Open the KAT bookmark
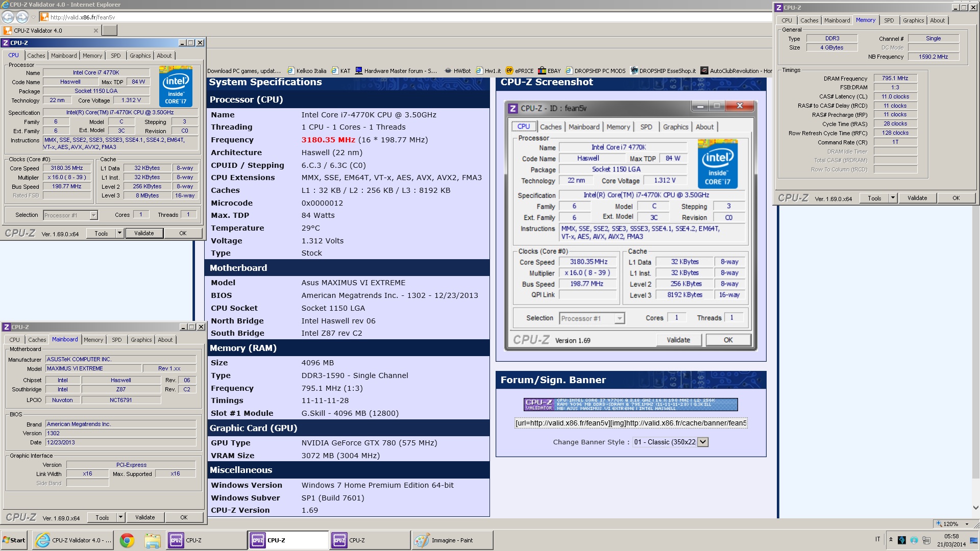The width and height of the screenshot is (980, 551). 341,71
